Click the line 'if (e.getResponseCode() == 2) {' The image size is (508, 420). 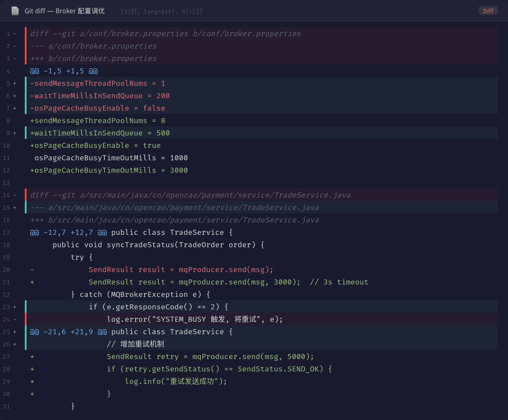pos(159,307)
